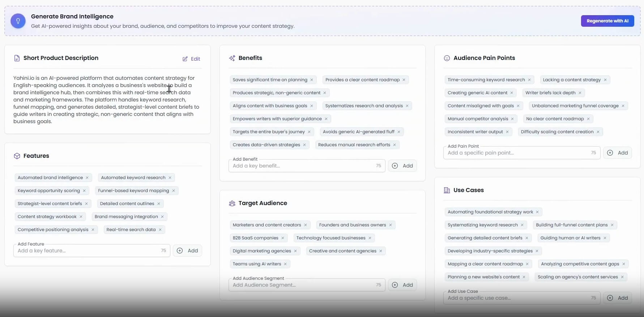The height and width of the screenshot is (317, 644).
Task: Focus 'Add a specific use case' input
Action: click(522, 298)
